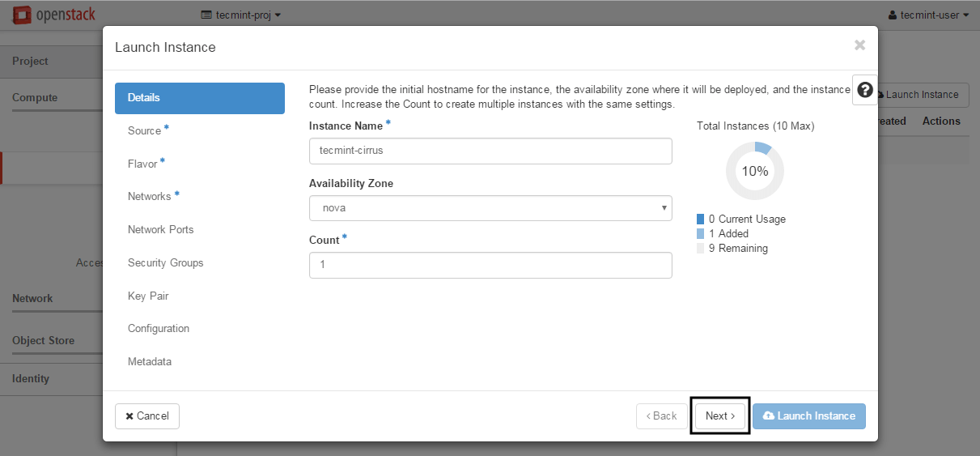Open the Configuration tab
980x456 pixels.
coord(159,329)
